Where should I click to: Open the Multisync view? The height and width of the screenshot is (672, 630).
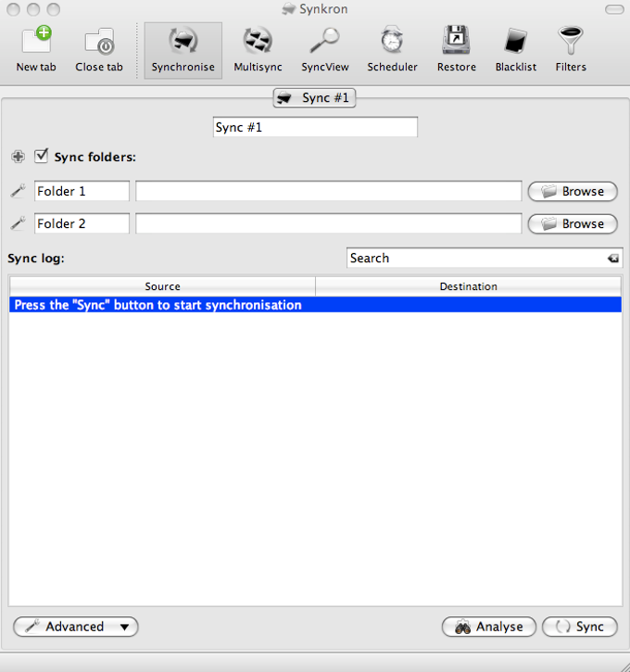click(x=258, y=49)
